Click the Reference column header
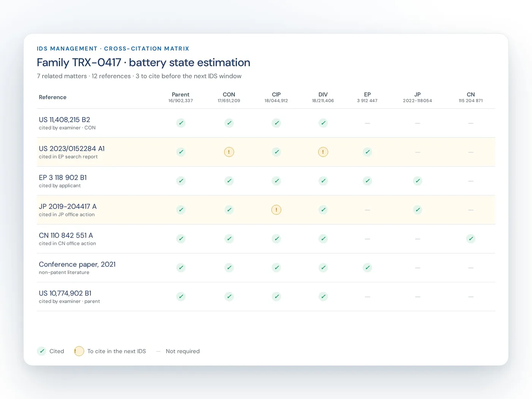532x399 pixels. (x=52, y=97)
